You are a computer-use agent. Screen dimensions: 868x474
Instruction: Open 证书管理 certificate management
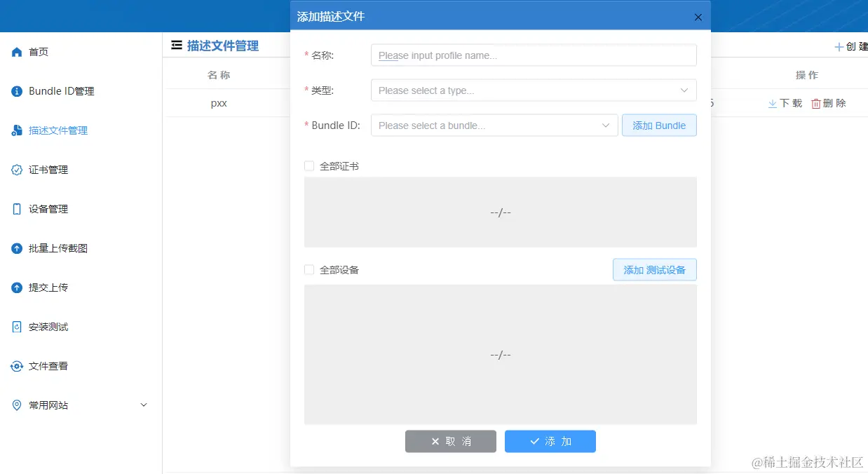pos(48,169)
